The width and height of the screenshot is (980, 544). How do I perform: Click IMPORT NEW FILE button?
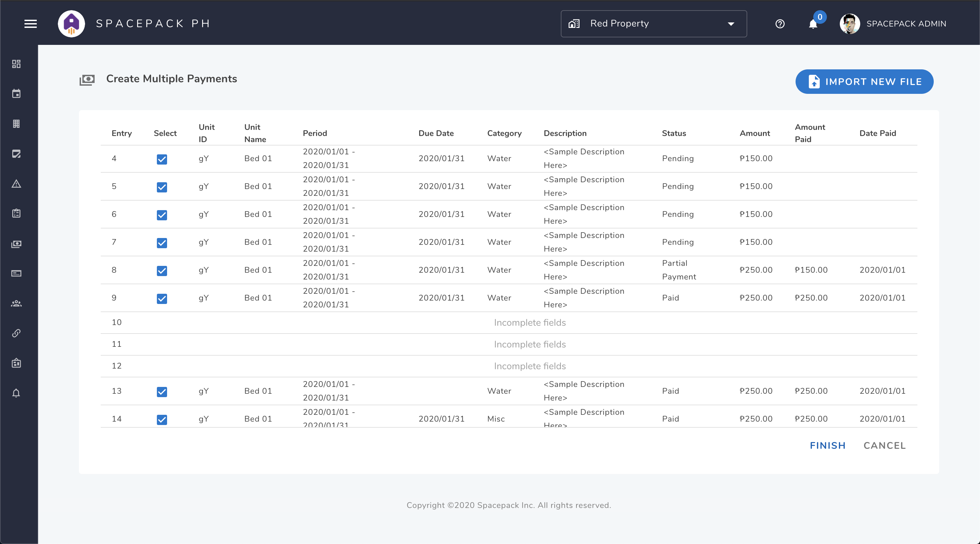[x=865, y=82]
